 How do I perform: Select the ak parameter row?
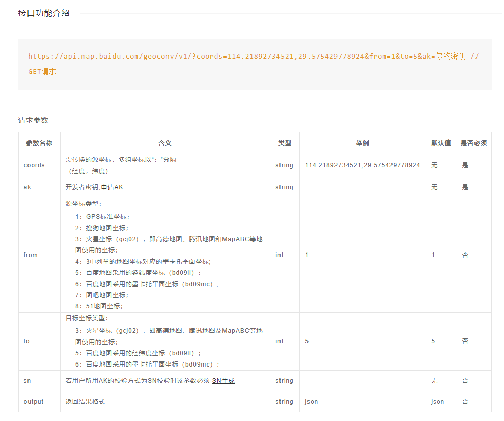click(26, 187)
